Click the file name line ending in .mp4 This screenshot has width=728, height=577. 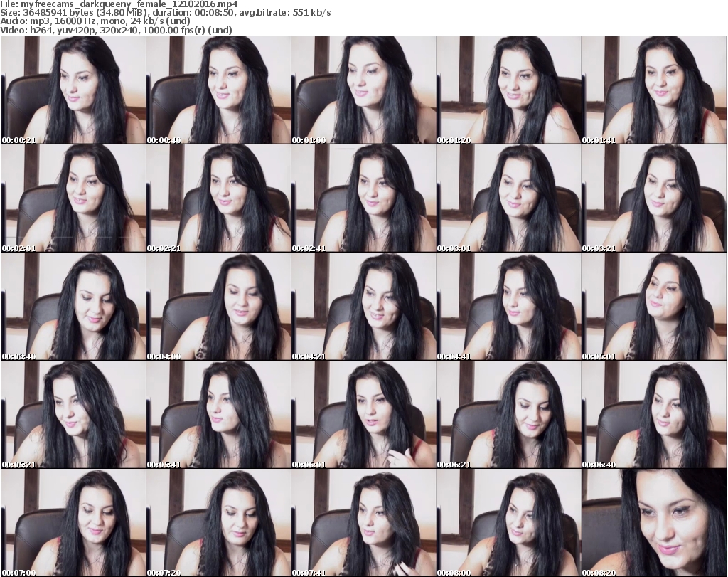pyautogui.click(x=119, y=4)
